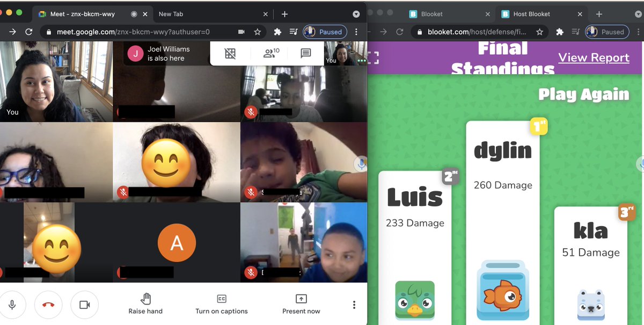Click the goldfish blook under dylin
Screen dimensions: 644x325
point(503,290)
